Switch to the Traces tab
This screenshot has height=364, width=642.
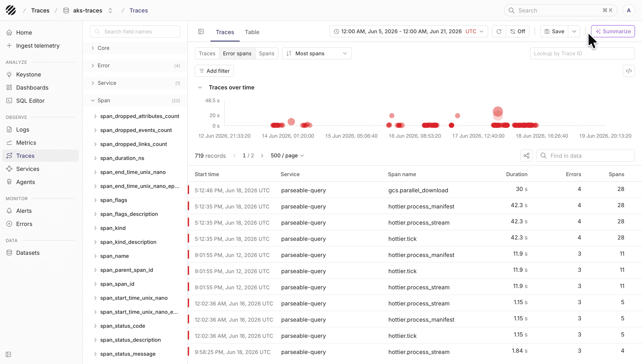point(225,32)
